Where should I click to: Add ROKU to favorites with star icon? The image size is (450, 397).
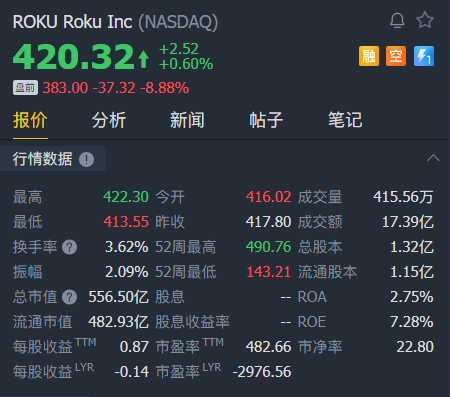pos(425,20)
